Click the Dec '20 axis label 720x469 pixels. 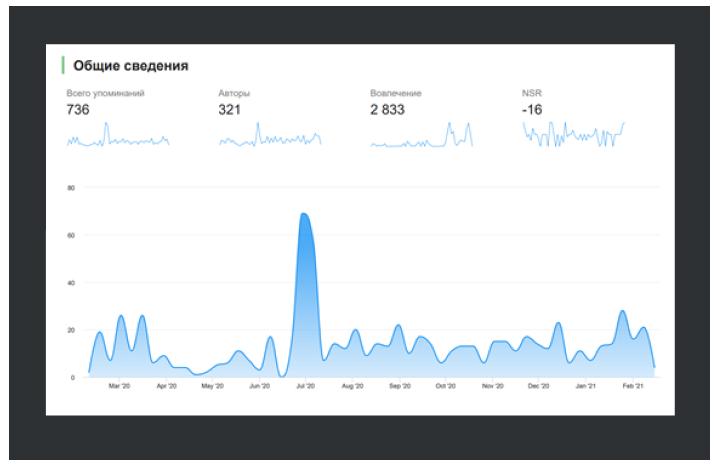(x=539, y=386)
